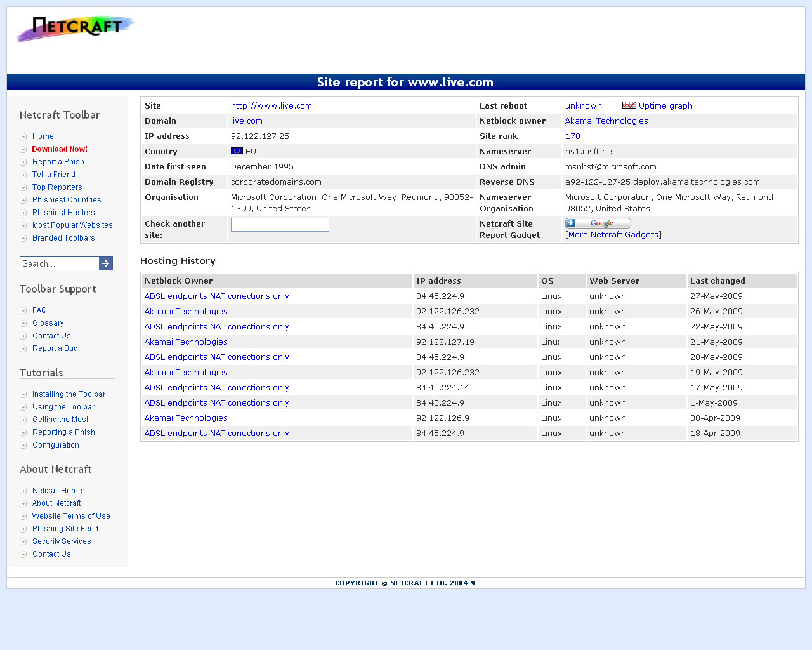Click the Uptime graph chart icon

(x=629, y=105)
